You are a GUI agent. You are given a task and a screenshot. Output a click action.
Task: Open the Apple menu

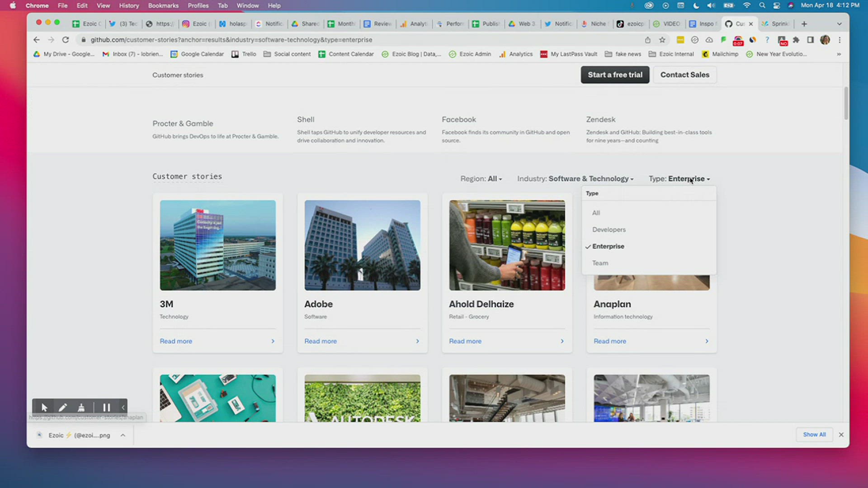(13, 5)
